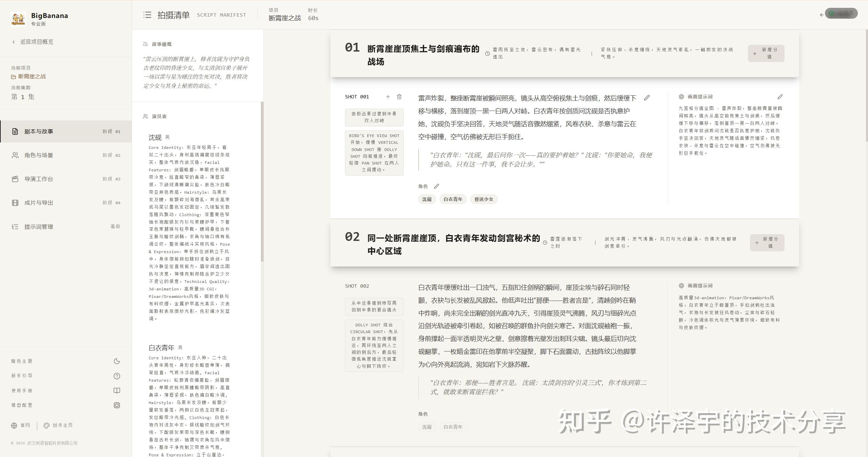Image resolution: width=868 pixels, height=457 pixels.
Task: Toggle 暗色主题 with the moon icon
Action: 117,361
